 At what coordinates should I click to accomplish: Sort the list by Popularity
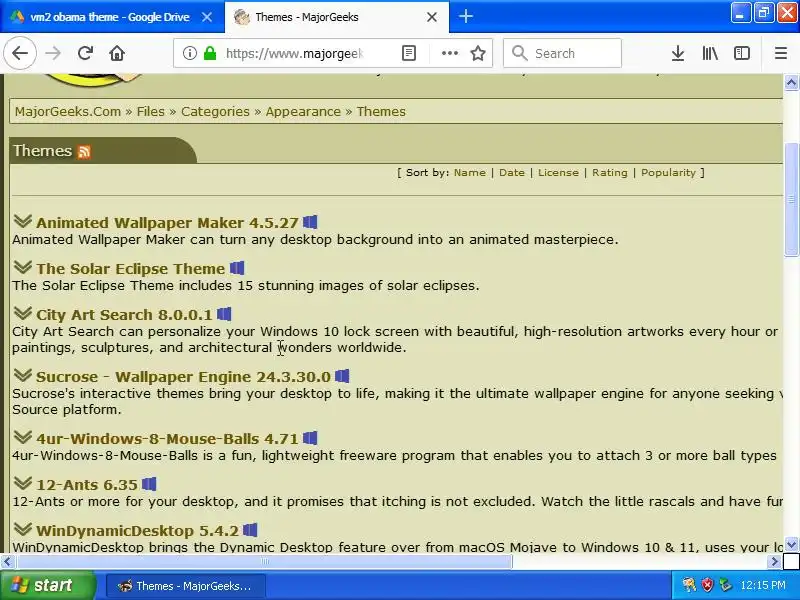[668, 172]
